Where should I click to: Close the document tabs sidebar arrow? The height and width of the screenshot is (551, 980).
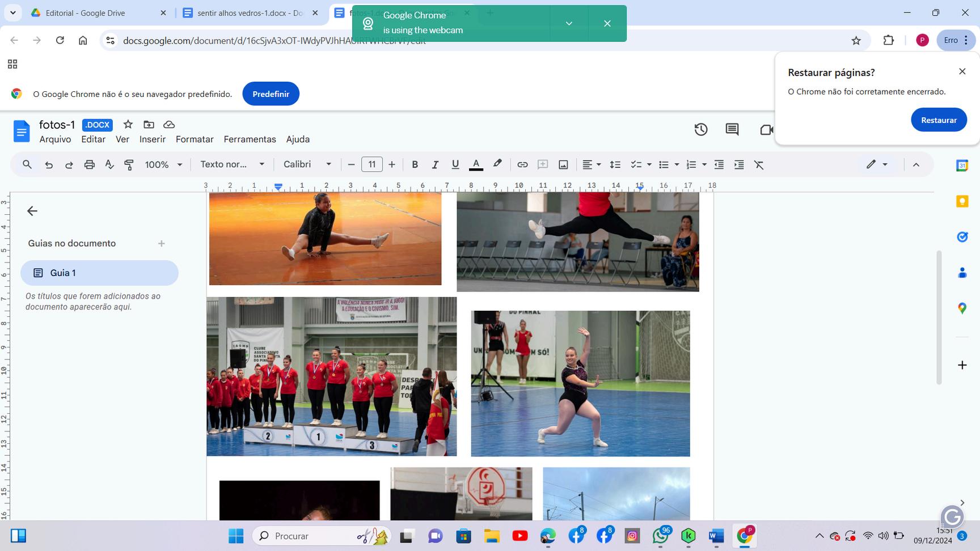coord(32,211)
